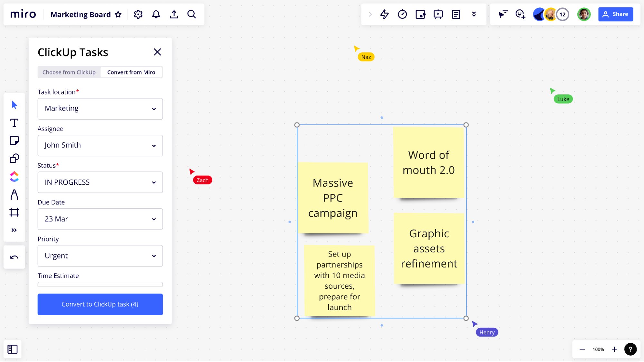Star the Marketing Board as favorite
644x362 pixels.
[118, 15]
